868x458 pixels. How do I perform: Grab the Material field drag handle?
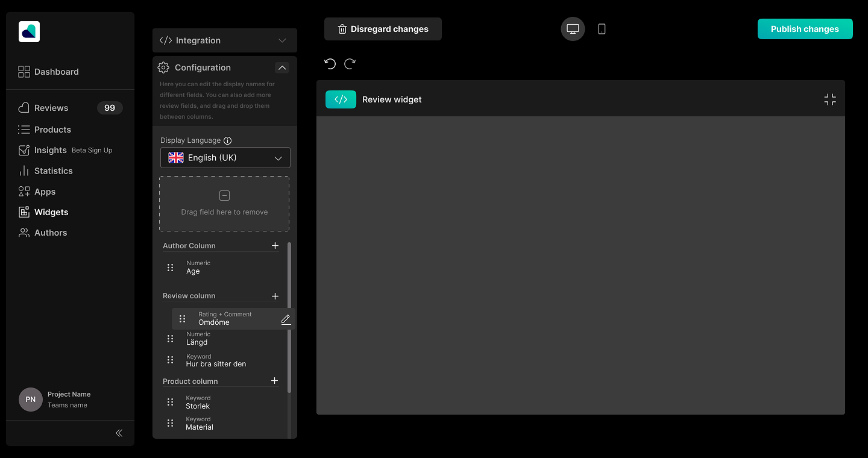coord(171,423)
